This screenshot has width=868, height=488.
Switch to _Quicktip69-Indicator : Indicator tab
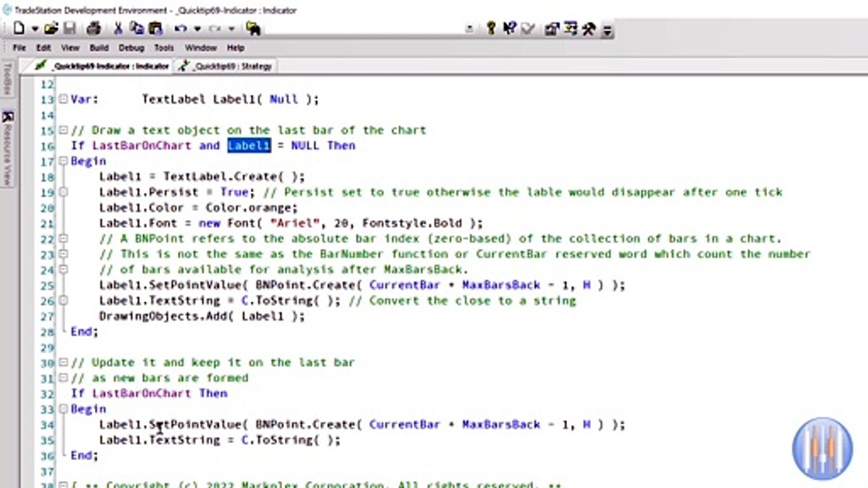(102, 66)
